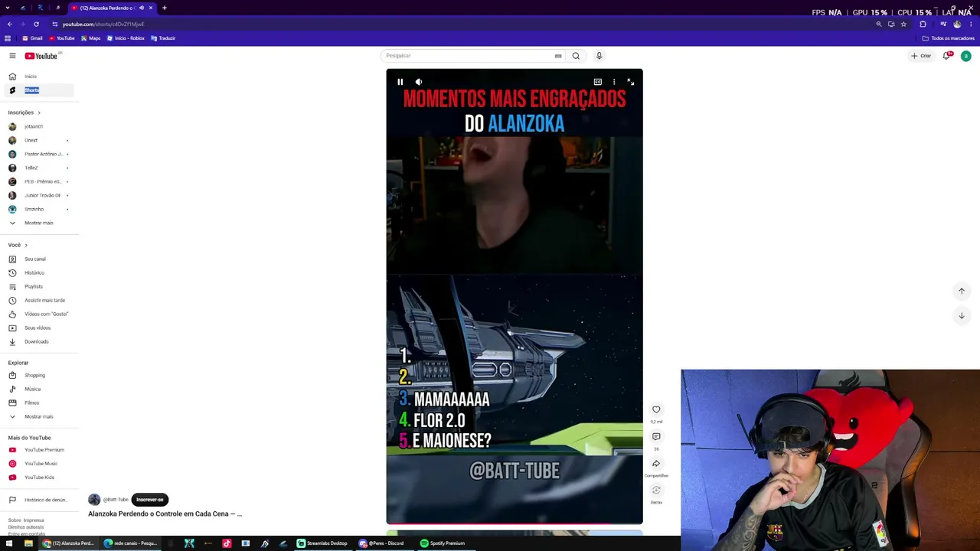Viewport: 980px width, 551px height.
Task: Reload the page in Chrome
Action: [x=36, y=24]
